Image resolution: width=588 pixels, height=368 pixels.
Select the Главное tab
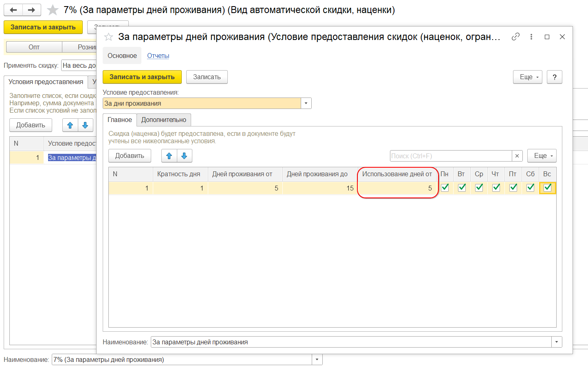pyautogui.click(x=120, y=120)
